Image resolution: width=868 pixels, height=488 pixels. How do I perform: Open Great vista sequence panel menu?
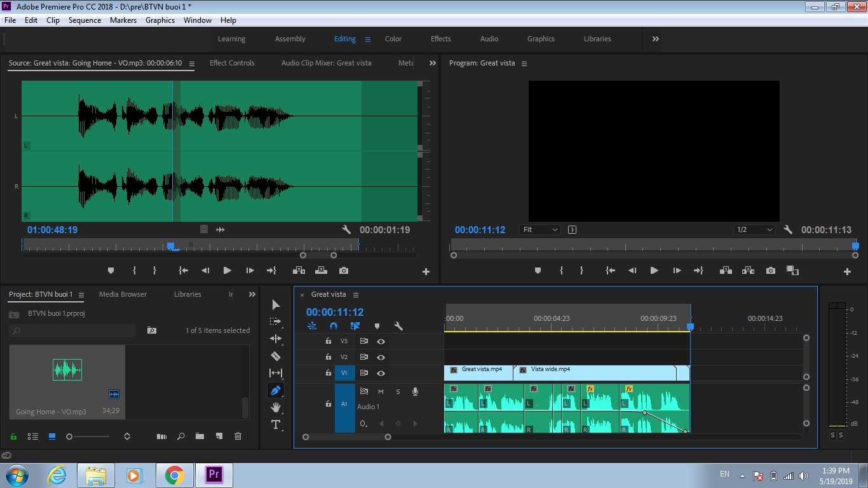coord(356,295)
